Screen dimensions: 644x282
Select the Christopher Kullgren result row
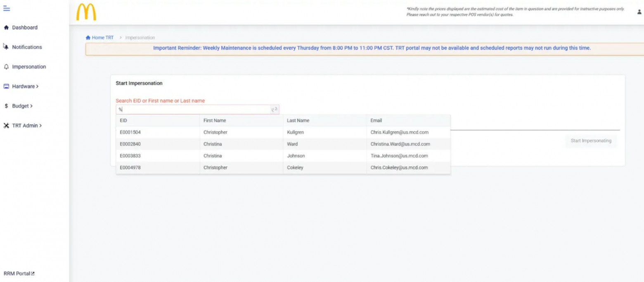(x=283, y=132)
